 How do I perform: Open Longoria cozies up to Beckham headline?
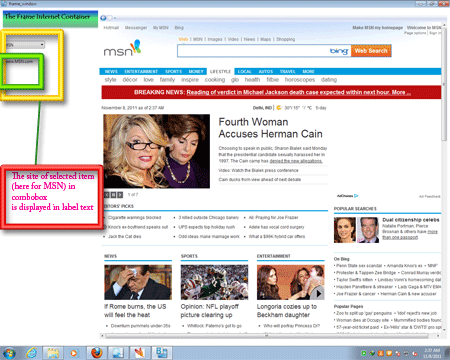point(287,311)
